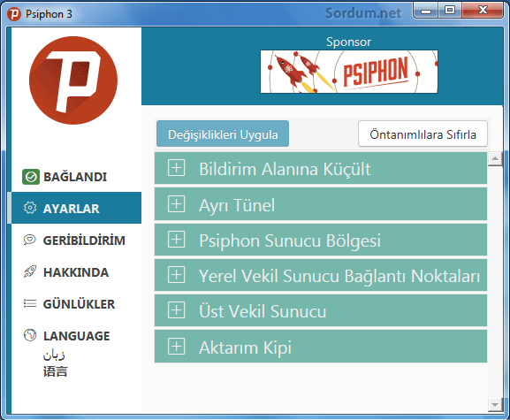
Task: Expand Yerel Vekil Sunucu Bağlantı Noktaları
Action: [x=176, y=275]
